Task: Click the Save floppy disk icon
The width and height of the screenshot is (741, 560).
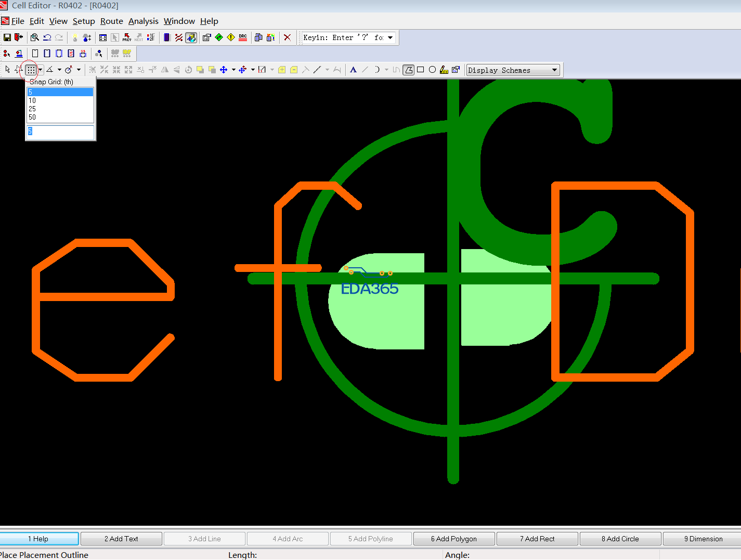Action: (x=7, y=37)
